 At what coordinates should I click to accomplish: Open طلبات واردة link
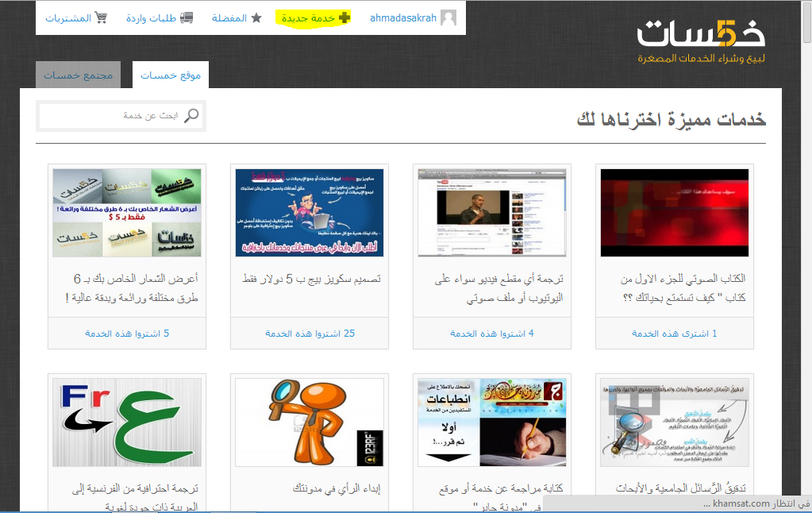point(152,18)
